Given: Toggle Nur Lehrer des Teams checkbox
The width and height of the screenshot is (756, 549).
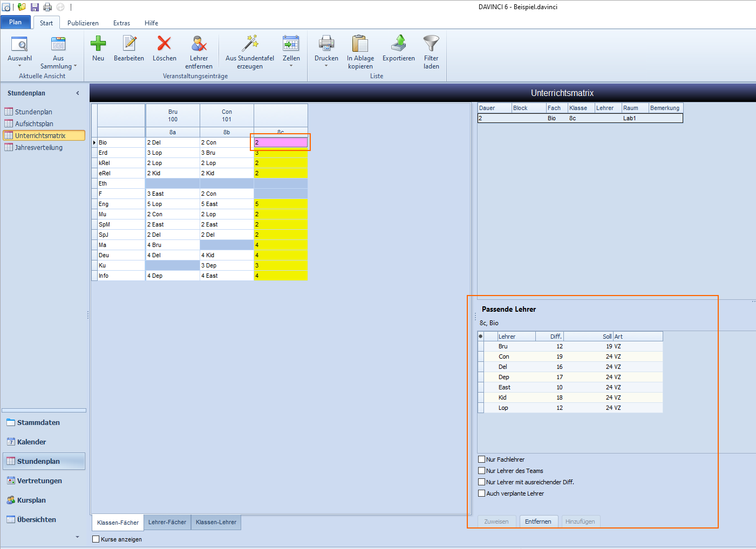Looking at the screenshot, I should tap(482, 471).
